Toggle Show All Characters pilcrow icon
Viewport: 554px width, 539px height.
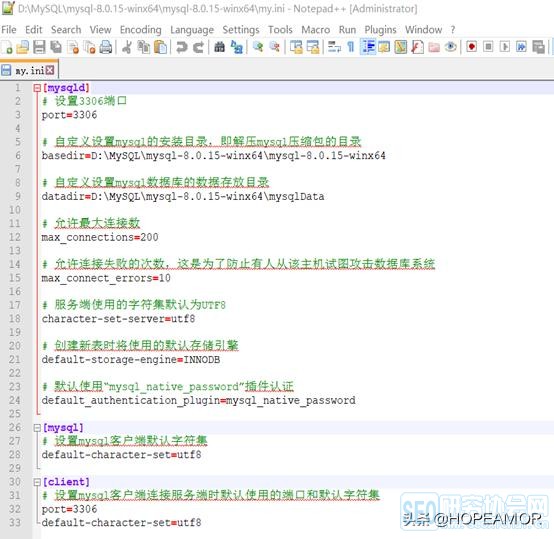click(x=351, y=47)
